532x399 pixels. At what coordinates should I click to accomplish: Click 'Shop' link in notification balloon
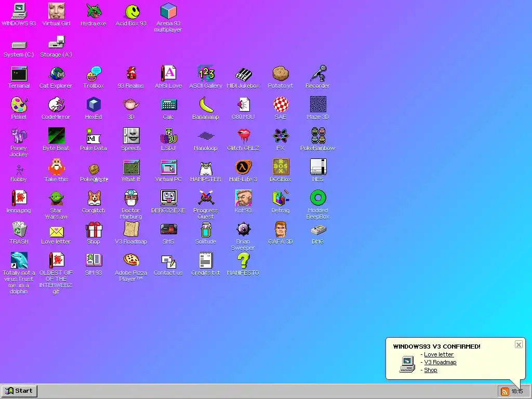pyautogui.click(x=431, y=370)
